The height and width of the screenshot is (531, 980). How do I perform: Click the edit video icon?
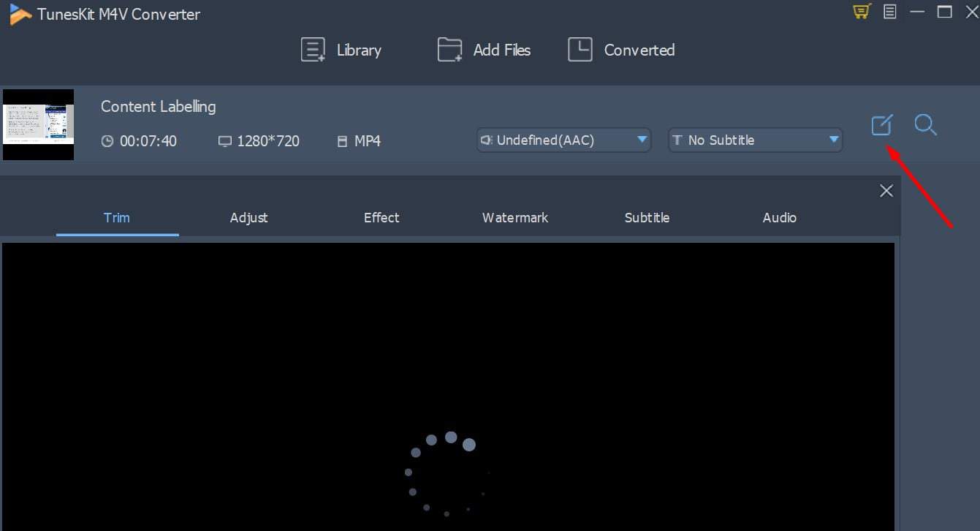pos(882,125)
